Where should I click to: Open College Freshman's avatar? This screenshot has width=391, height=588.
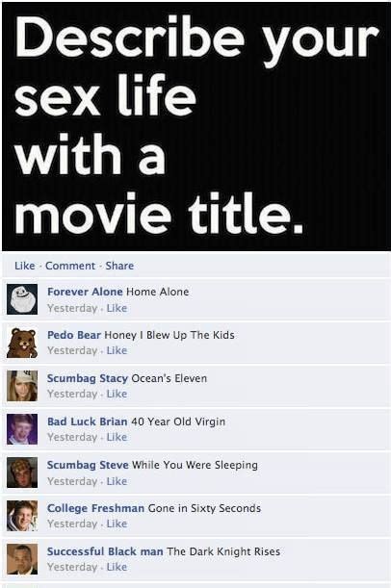pos(22,516)
